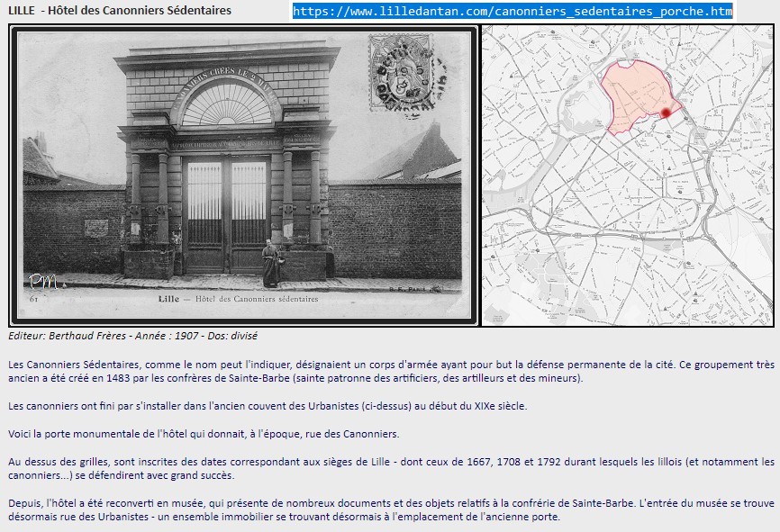
Task: Click sentence 'Les canonniers ont fini par s'installer'
Action: click(268, 406)
